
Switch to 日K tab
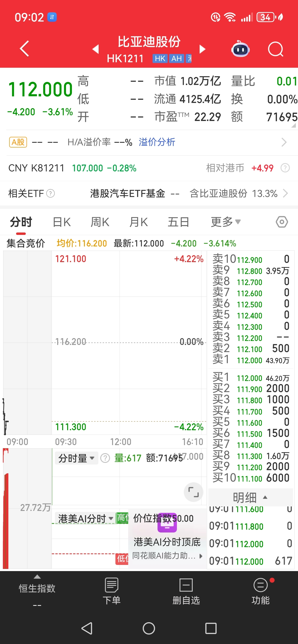(x=62, y=222)
